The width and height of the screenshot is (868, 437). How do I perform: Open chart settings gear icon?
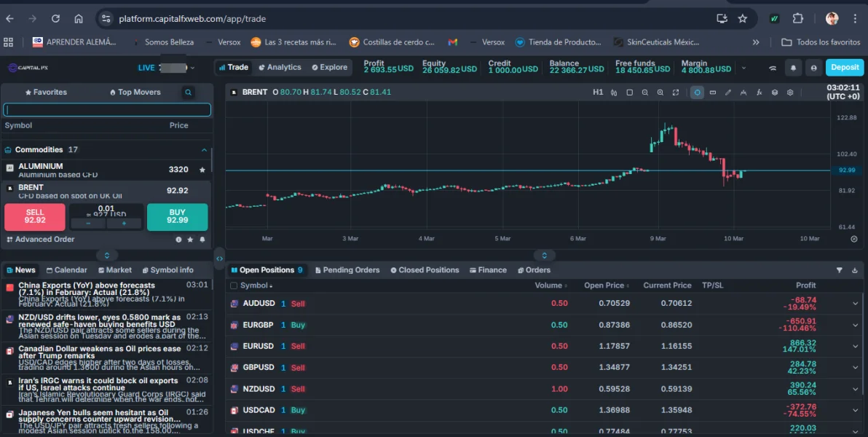tap(790, 92)
